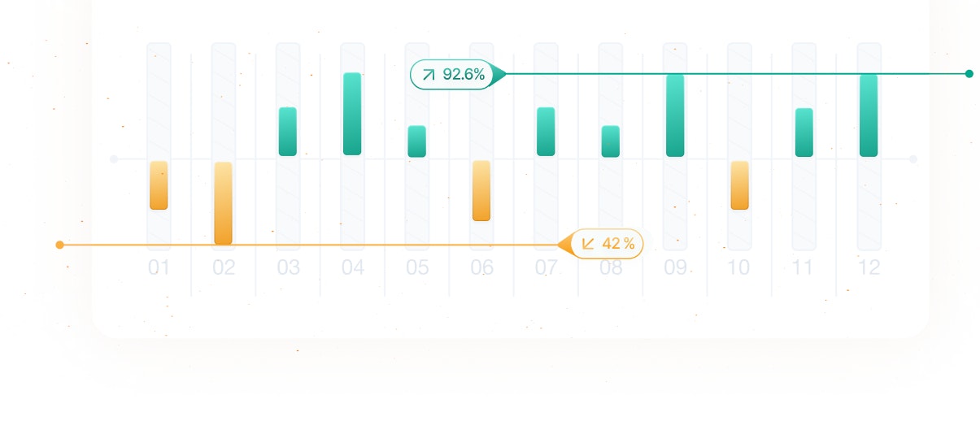Click the green bar for month 09
Image resolution: width=980 pixels, height=434 pixels.
(x=675, y=115)
